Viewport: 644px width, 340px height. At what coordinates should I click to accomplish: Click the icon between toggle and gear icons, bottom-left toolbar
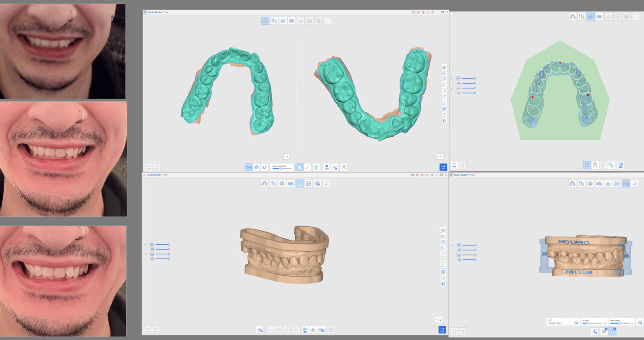coord(313,330)
